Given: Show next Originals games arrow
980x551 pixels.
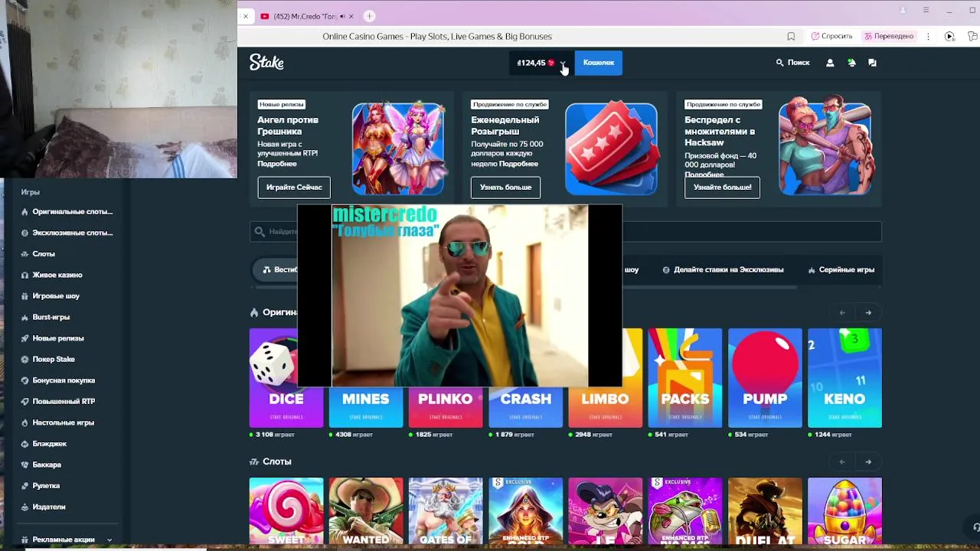Looking at the screenshot, I should (868, 312).
